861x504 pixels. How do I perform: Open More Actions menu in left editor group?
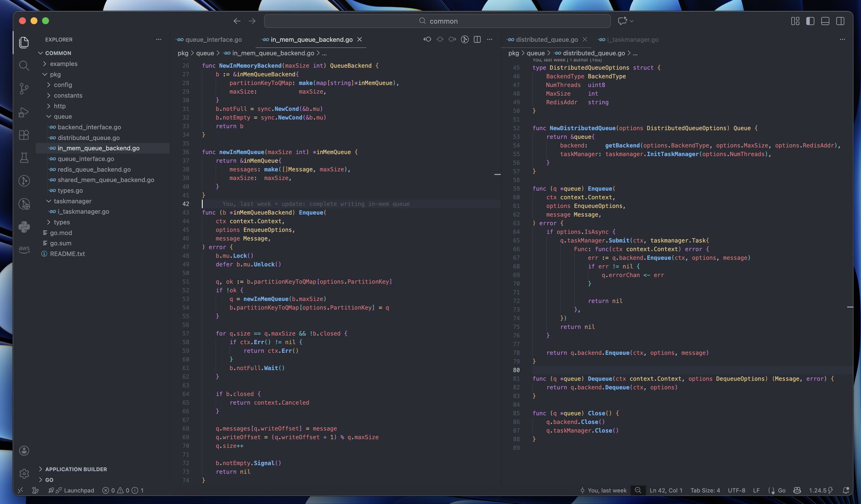(x=490, y=40)
